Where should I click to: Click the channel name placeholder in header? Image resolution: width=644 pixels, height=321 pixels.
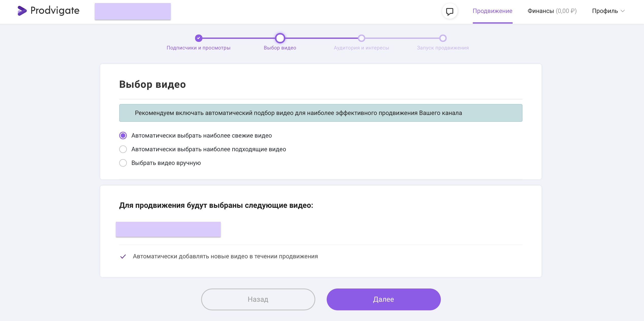pyautogui.click(x=133, y=11)
